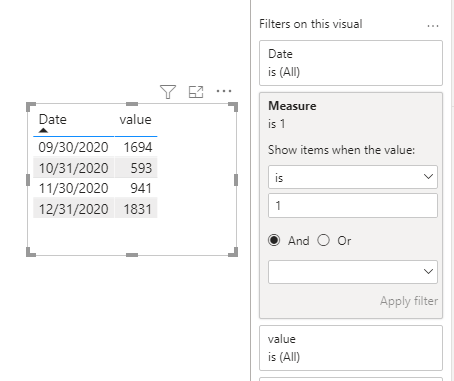Open Filters on this visual options menu
The height and width of the screenshot is (381, 454).
(x=433, y=26)
